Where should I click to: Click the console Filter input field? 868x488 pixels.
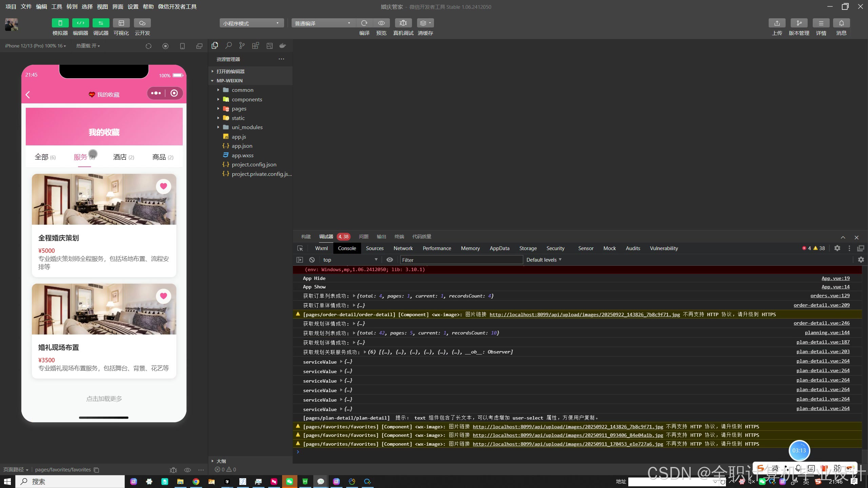(461, 260)
